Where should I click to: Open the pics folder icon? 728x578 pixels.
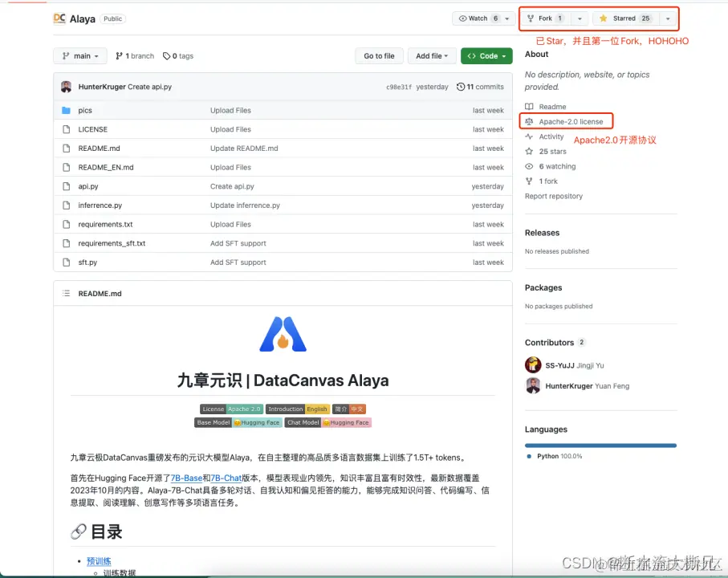(68, 110)
